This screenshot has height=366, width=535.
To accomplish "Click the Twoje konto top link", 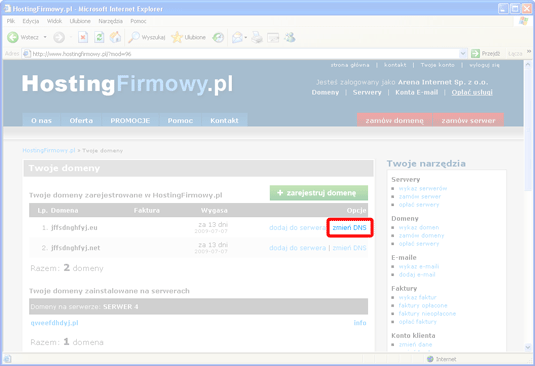I will tap(437, 65).
